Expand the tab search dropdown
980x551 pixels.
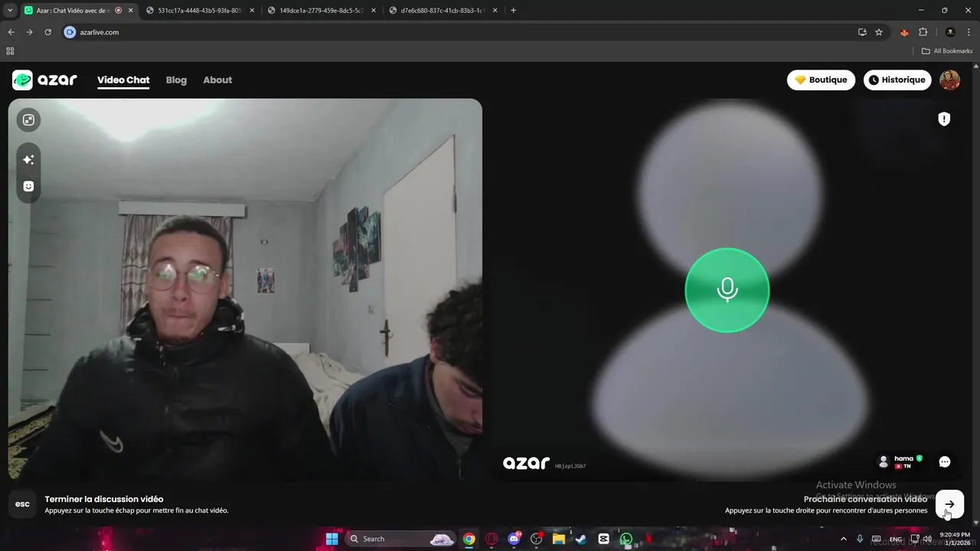point(10,11)
